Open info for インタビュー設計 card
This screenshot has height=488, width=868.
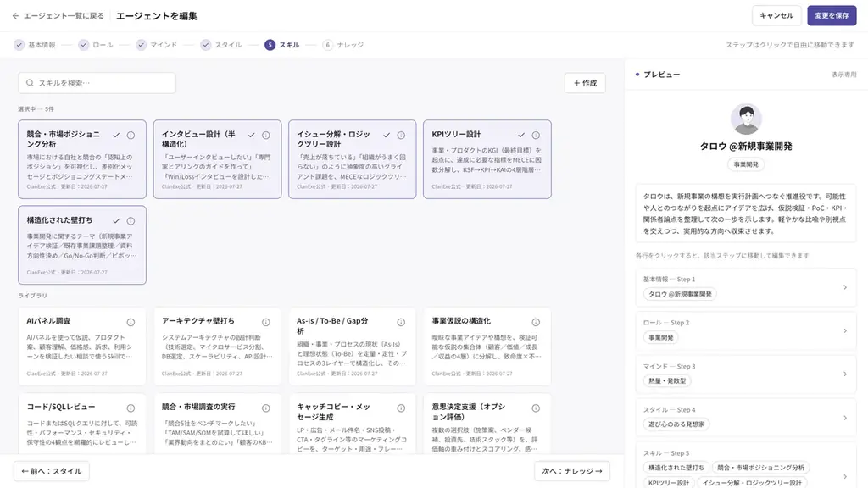[265, 135]
